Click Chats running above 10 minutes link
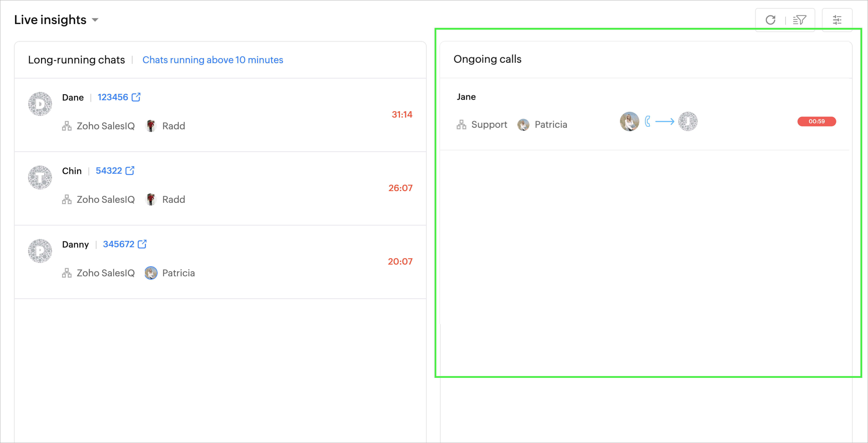This screenshot has height=443, width=868. [x=212, y=60]
